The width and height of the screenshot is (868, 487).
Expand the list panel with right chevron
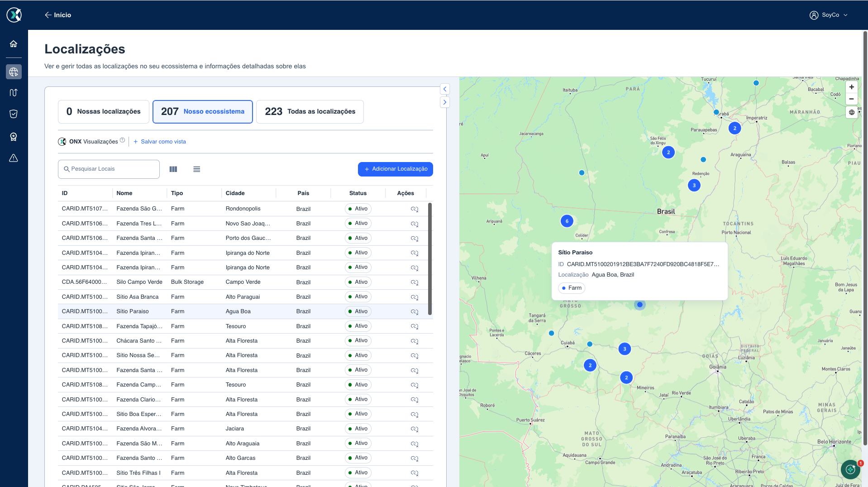pyautogui.click(x=445, y=102)
